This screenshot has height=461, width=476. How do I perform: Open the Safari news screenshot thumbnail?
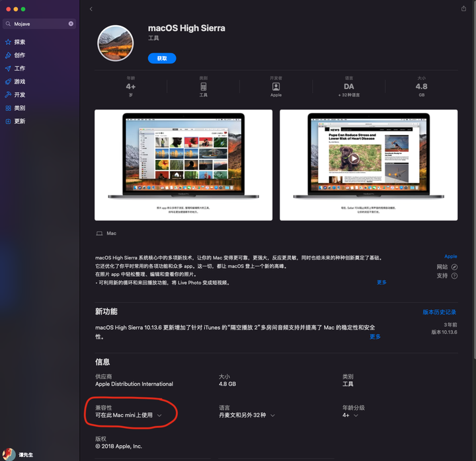[368, 165]
